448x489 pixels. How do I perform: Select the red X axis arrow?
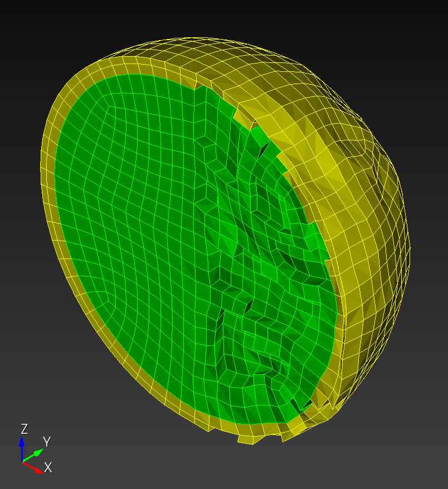click(x=33, y=468)
